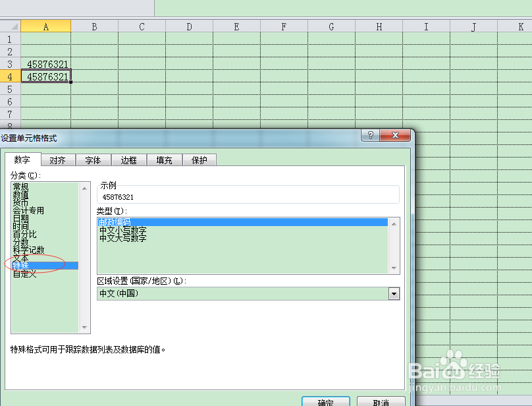532x406 pixels.
Task: Click the 示例 preview value 45876321
Action: pyautogui.click(x=118, y=197)
